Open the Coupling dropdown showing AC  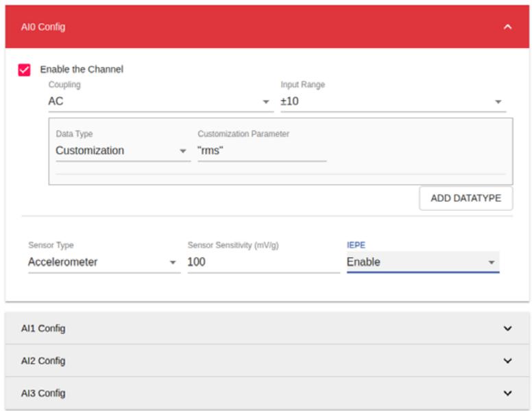coord(161,102)
